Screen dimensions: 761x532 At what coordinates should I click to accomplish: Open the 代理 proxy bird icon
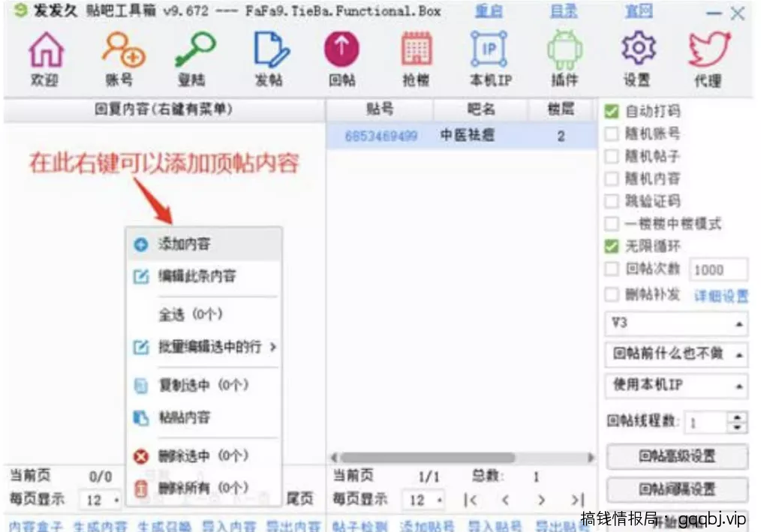click(x=706, y=53)
